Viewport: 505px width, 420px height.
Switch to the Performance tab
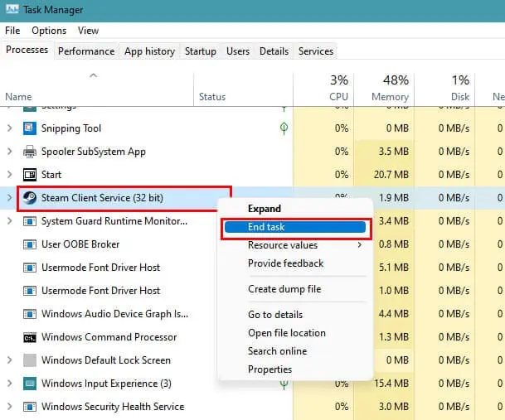click(x=86, y=51)
